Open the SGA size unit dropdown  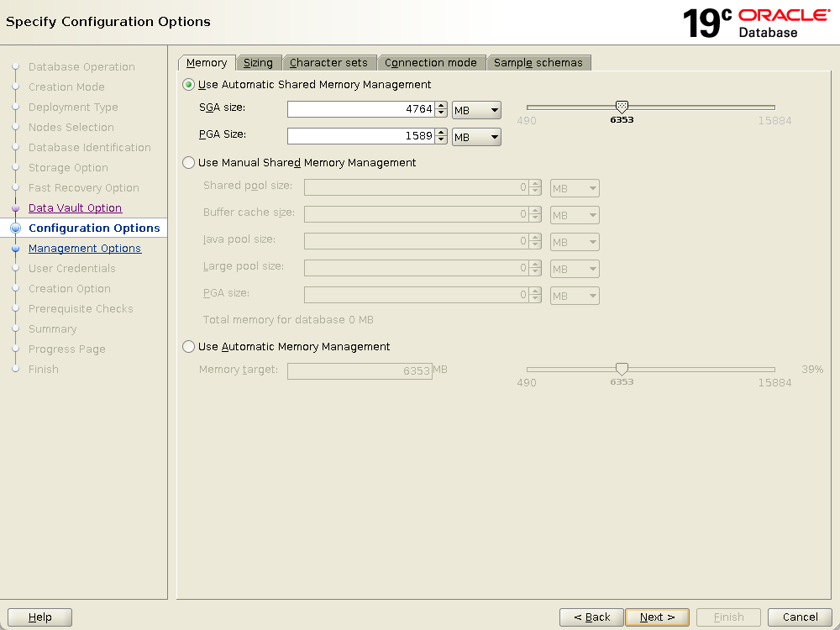[476, 110]
